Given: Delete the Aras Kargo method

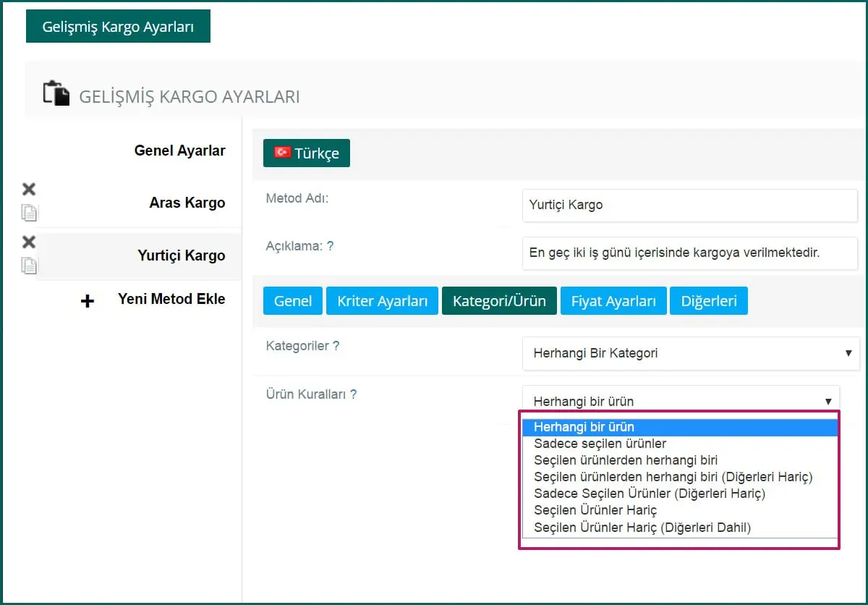Looking at the screenshot, I should click(x=29, y=190).
